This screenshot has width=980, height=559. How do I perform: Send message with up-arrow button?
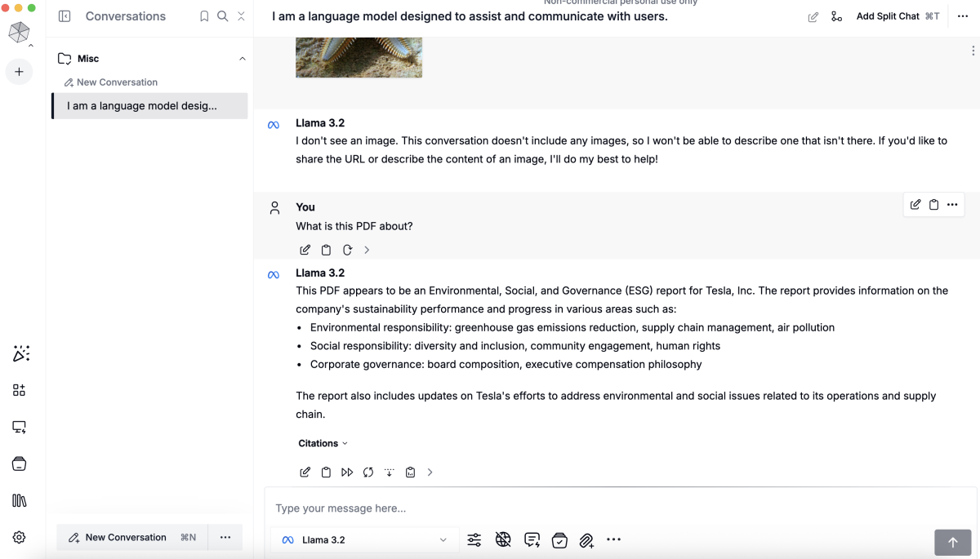[x=953, y=542]
